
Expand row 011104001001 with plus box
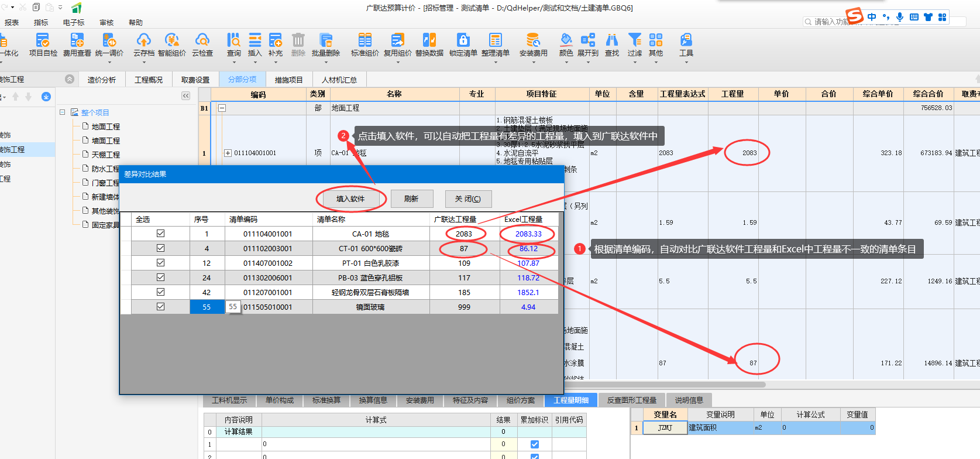[x=228, y=153]
